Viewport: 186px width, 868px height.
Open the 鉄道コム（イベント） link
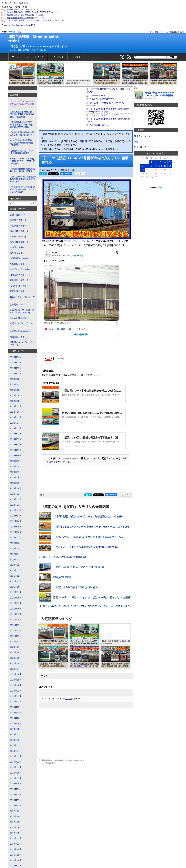pos(144,136)
